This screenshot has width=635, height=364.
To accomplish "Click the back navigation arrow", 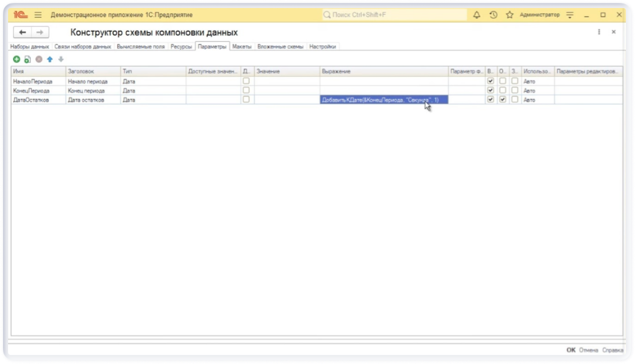I will coord(22,32).
